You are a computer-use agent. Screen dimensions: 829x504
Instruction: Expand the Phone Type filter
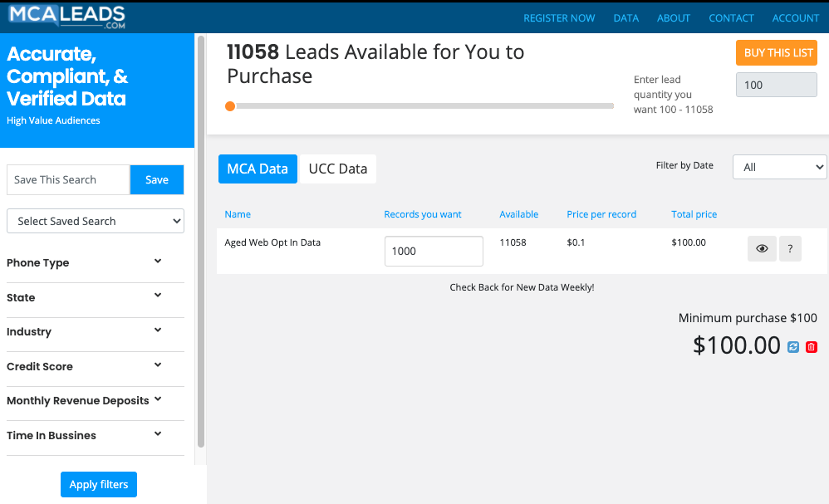coord(96,262)
